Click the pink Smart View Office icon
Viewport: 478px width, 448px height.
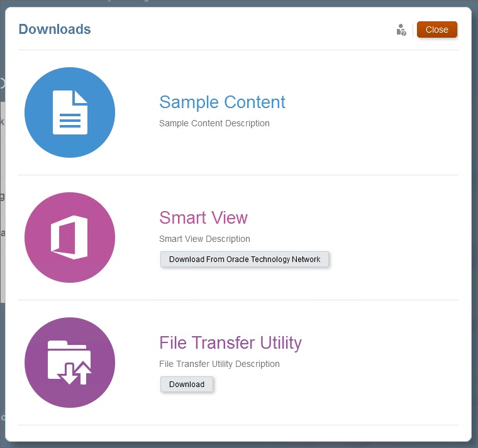(x=70, y=238)
